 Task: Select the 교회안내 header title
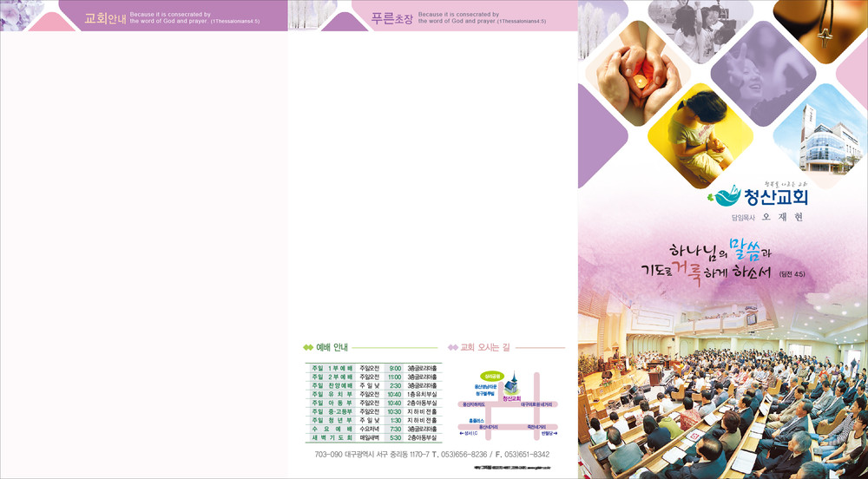pos(104,16)
